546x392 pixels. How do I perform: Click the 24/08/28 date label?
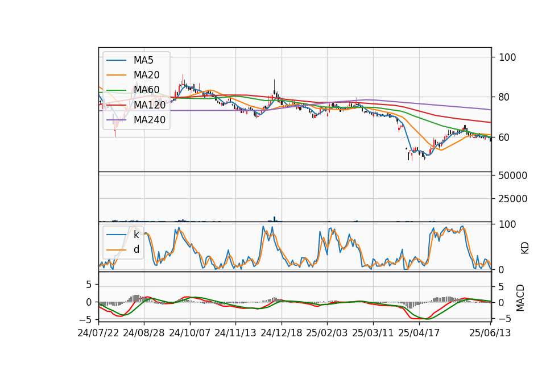(x=144, y=333)
